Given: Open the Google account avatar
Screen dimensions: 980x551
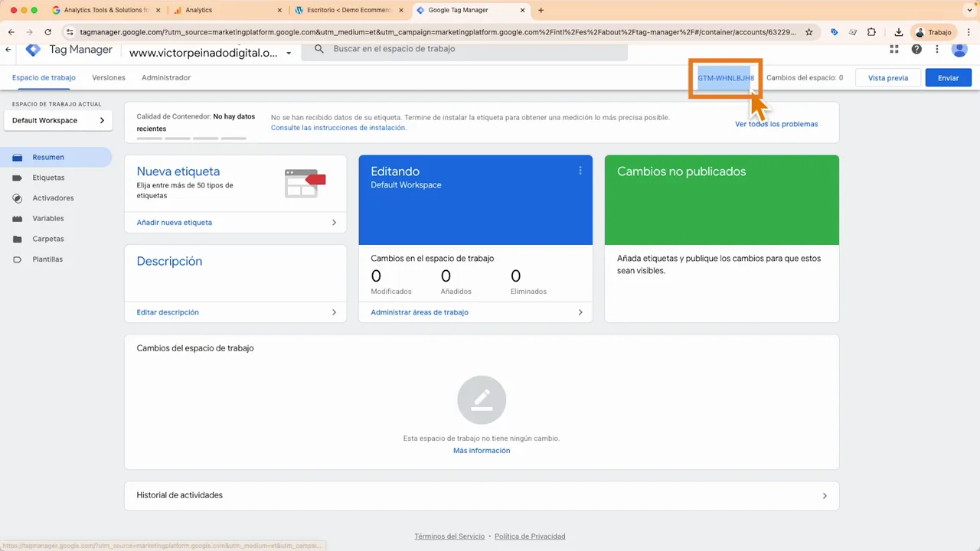Looking at the screenshot, I should [959, 49].
